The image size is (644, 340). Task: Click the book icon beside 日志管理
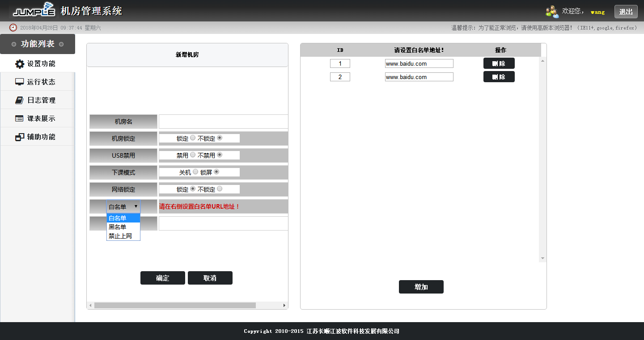click(x=20, y=100)
